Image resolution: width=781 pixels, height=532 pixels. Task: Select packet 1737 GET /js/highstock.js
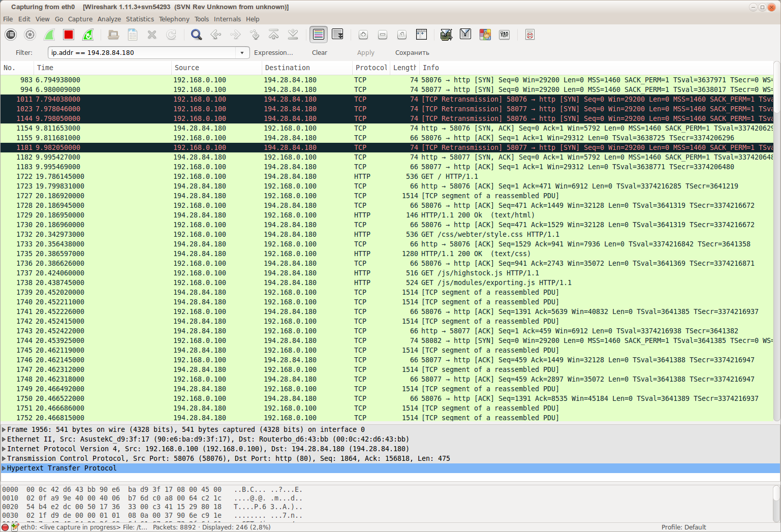(x=387, y=273)
